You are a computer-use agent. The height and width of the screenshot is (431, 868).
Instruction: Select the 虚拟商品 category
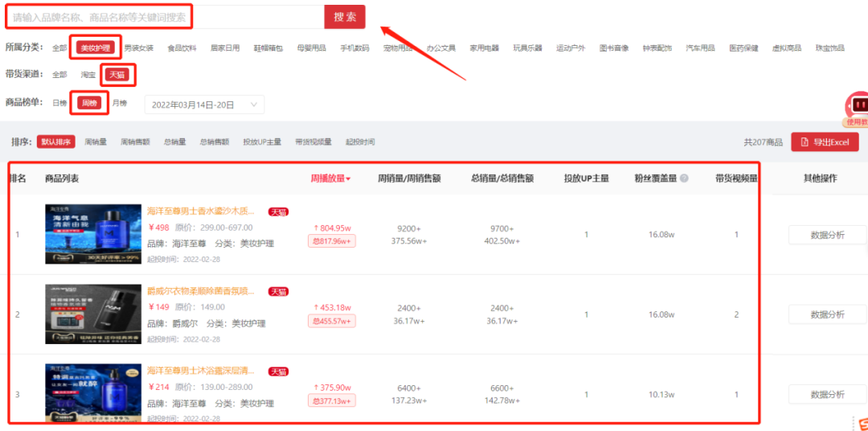787,48
